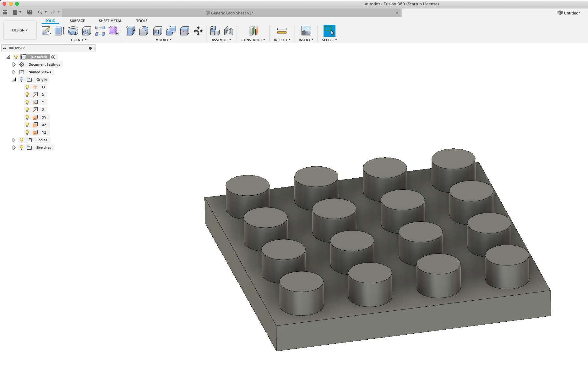Activate the (Unsaved) component radio button

(53, 57)
